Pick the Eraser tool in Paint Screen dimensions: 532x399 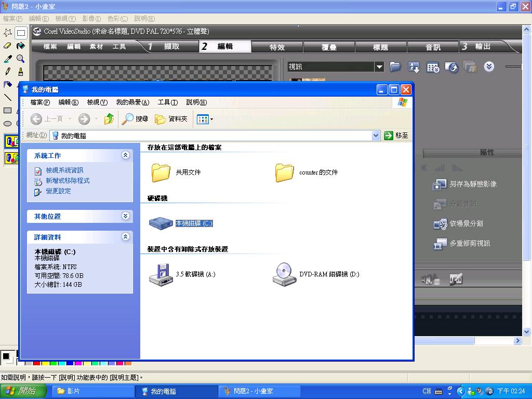coord(8,46)
